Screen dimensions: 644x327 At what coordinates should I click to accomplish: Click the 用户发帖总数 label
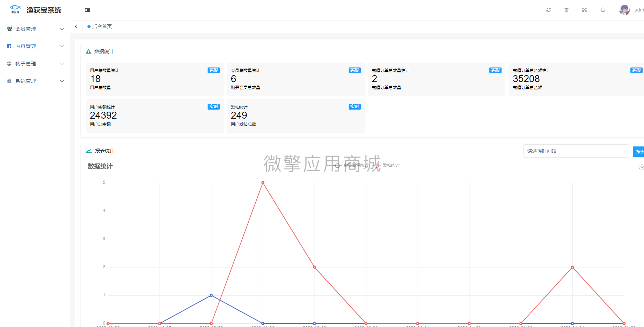pos(243,124)
